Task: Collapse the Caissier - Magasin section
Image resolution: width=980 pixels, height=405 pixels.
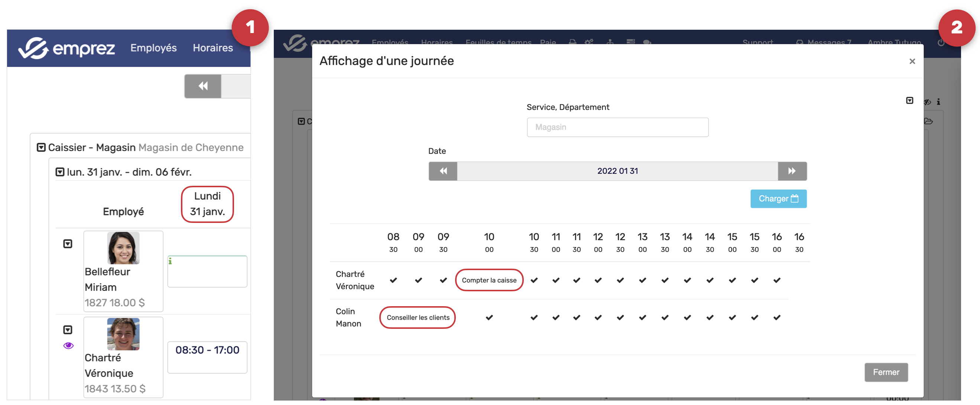Action: 41,148
